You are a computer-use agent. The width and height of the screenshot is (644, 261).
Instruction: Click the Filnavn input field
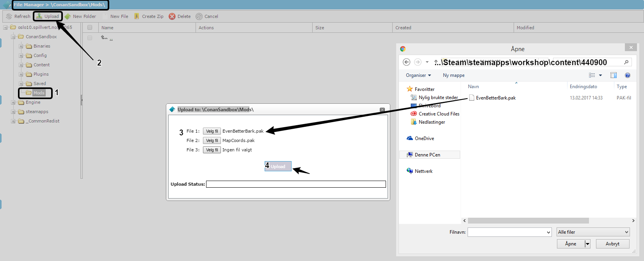pos(509,232)
